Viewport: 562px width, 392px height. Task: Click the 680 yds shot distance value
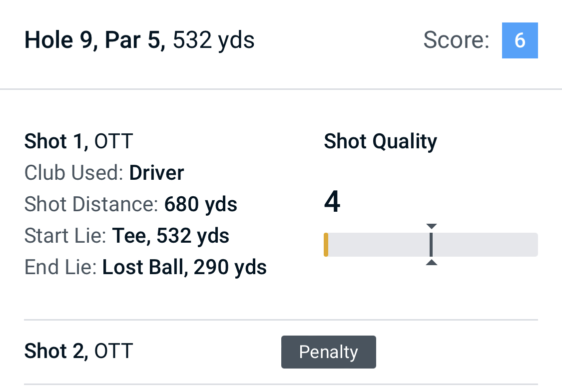tap(201, 204)
